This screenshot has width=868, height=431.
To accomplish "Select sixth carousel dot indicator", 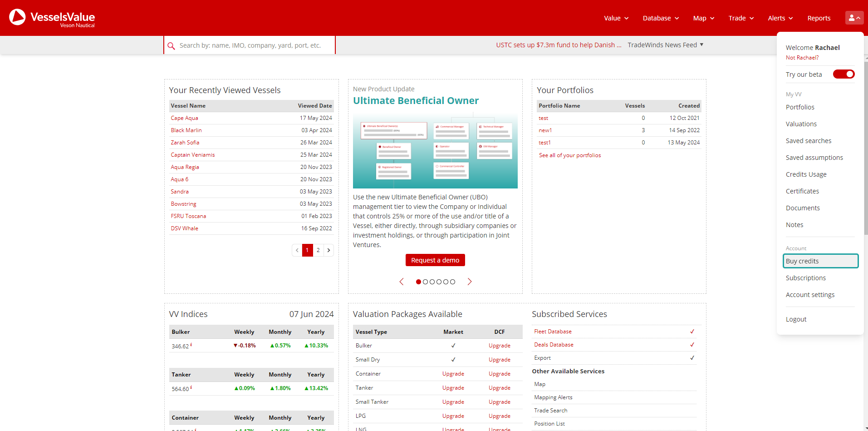I will [x=452, y=282].
